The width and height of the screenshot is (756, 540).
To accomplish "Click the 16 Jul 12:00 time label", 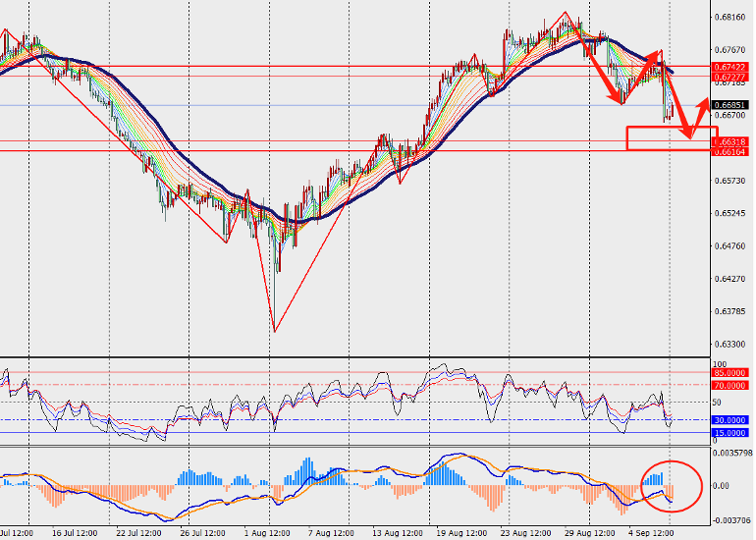I will [75, 533].
